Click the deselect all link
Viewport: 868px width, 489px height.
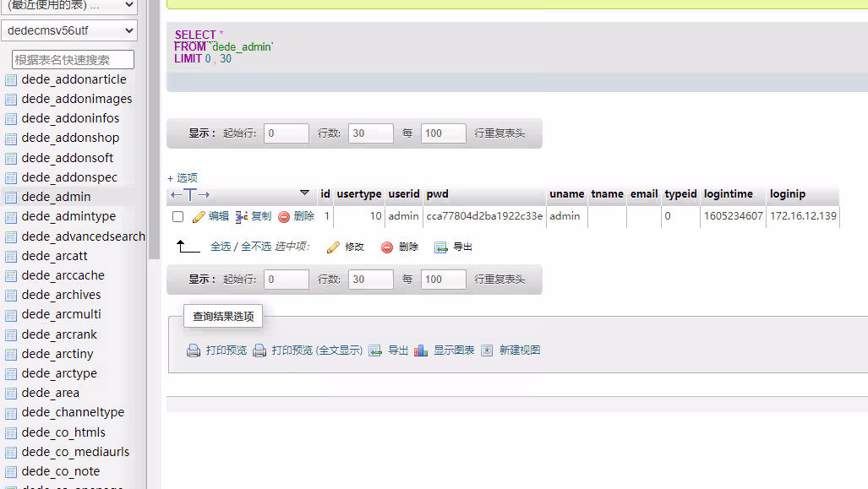click(x=256, y=247)
